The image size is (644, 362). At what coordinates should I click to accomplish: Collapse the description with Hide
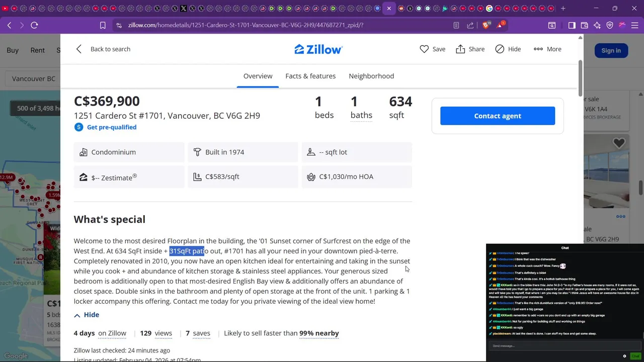coord(87,315)
